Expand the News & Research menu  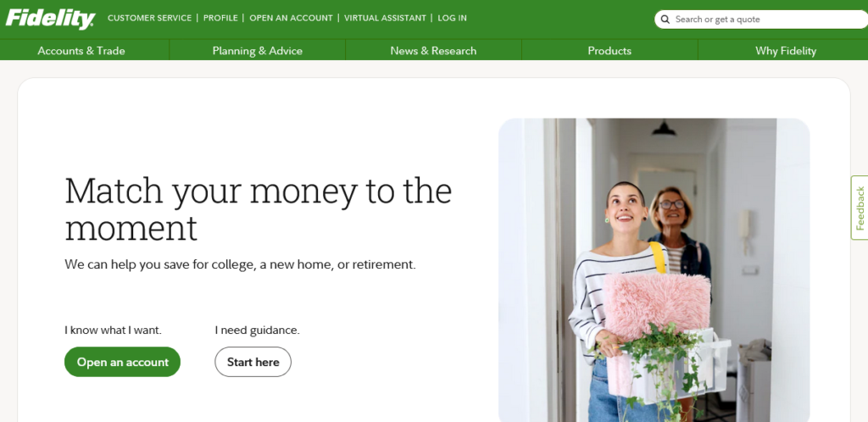433,51
